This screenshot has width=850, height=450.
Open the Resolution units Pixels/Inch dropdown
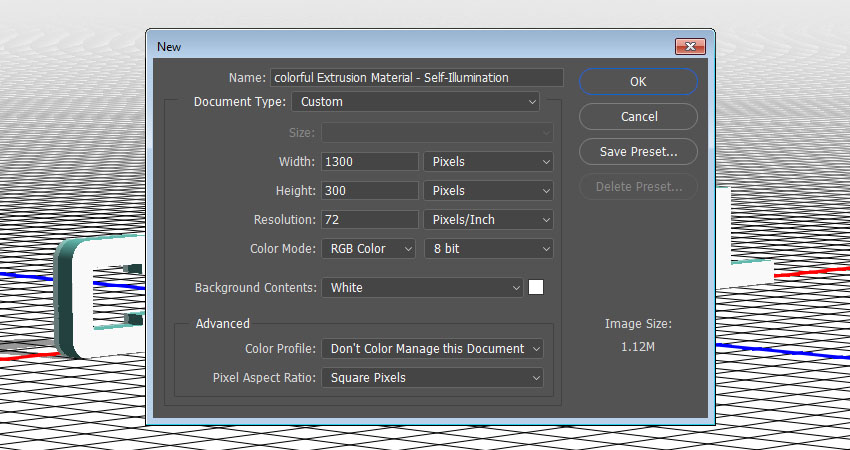coord(489,219)
